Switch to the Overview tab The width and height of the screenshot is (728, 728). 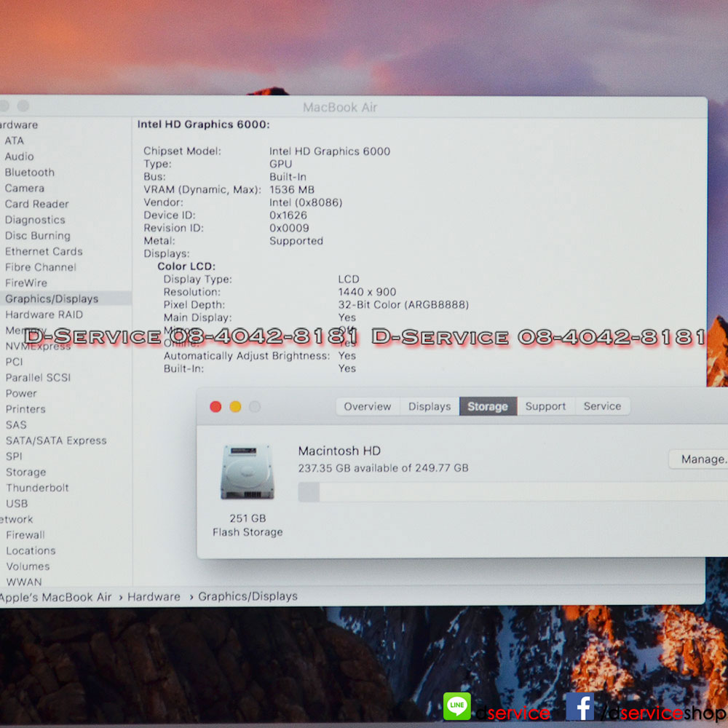pyautogui.click(x=367, y=406)
